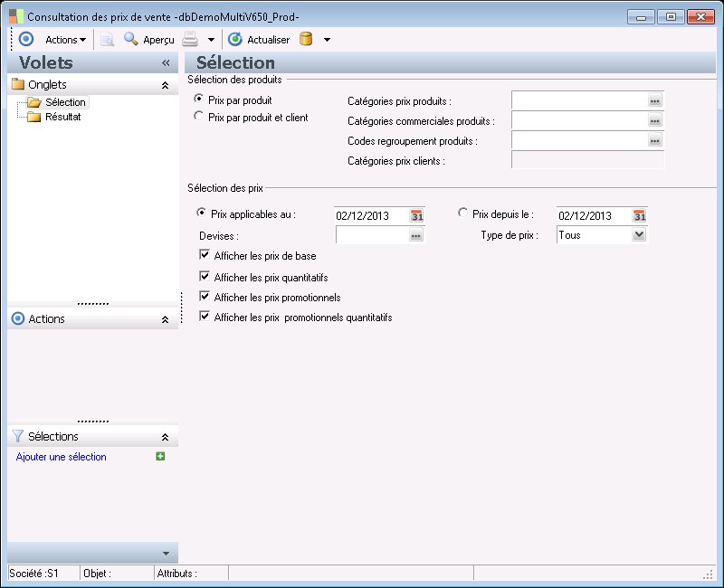Open the Actions dropdown menu in the toolbar
The width and height of the screenshot is (724, 588).
[65, 40]
